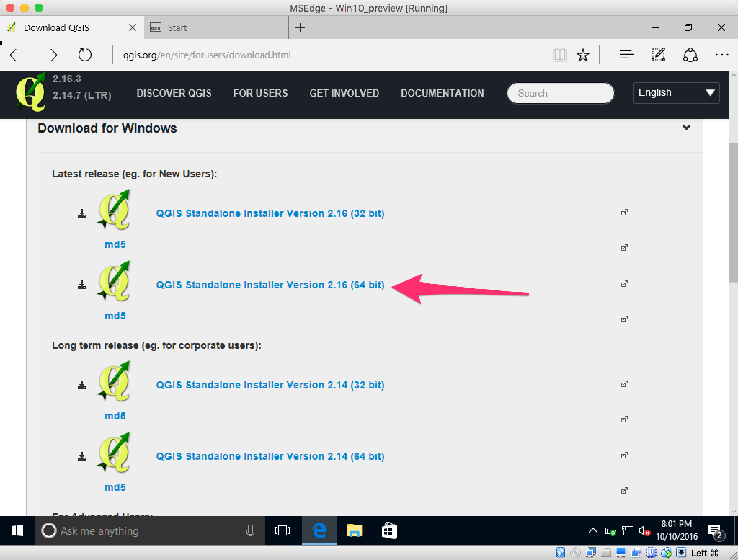Click the address bar URL
The width and height of the screenshot is (738, 560).
point(206,55)
